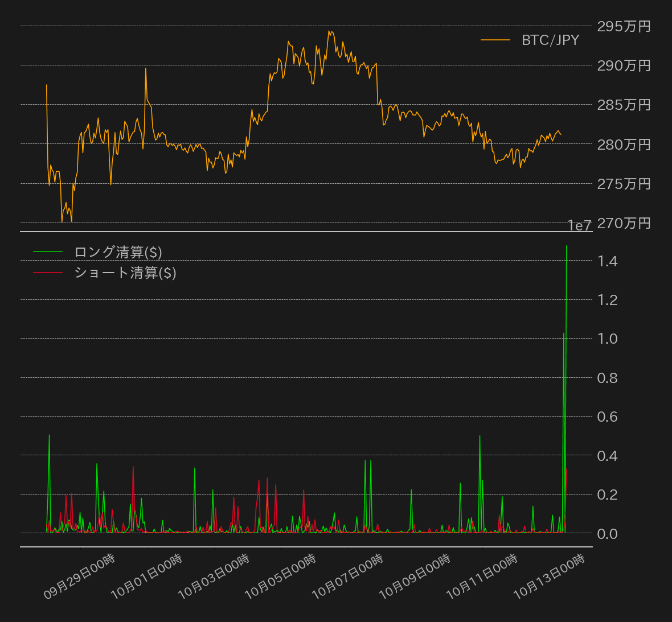Click the 290万円 price axis label
This screenshot has width=672, height=622.
624,65
